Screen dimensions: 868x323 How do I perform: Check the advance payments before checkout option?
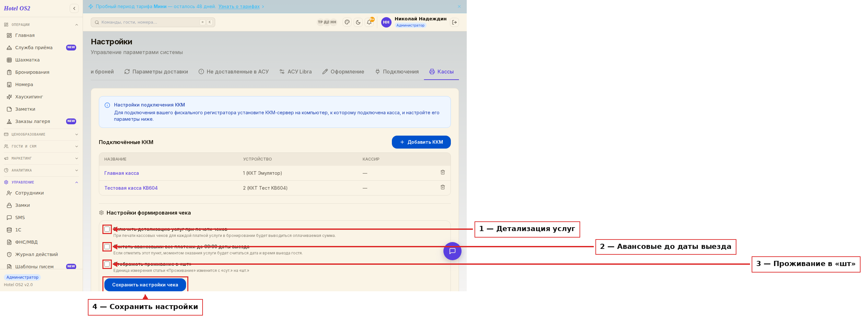(107, 247)
